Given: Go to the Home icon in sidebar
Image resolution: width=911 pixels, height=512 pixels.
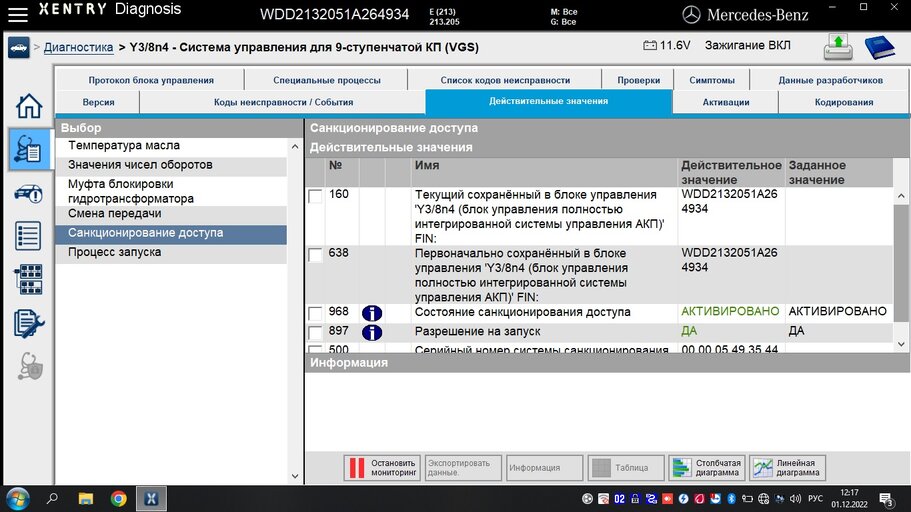Looking at the screenshot, I should (28, 106).
